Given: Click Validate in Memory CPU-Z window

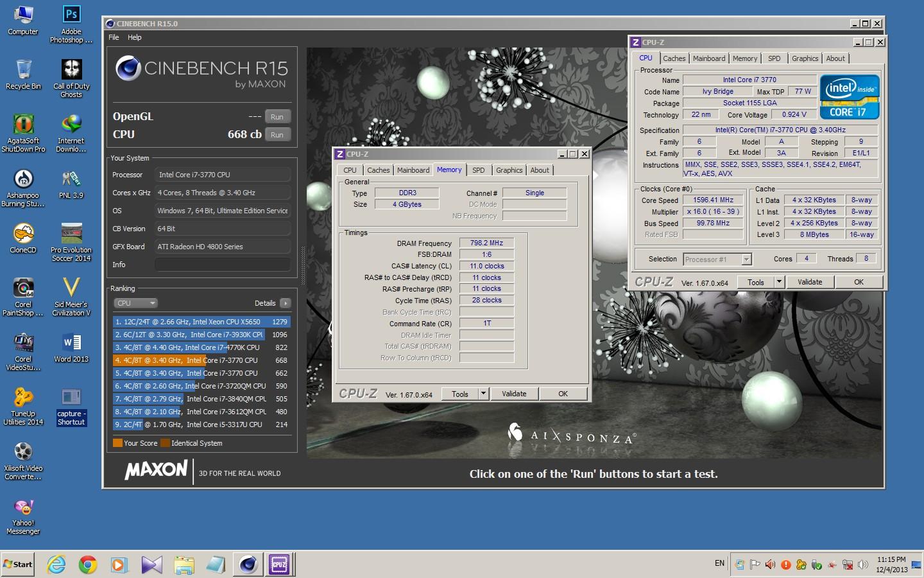Looking at the screenshot, I should click(x=514, y=394).
